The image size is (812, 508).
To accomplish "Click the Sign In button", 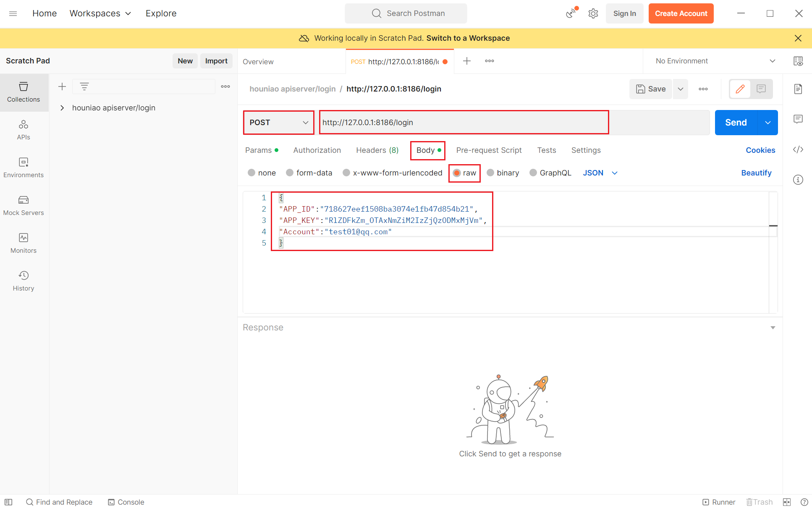I will click(624, 13).
